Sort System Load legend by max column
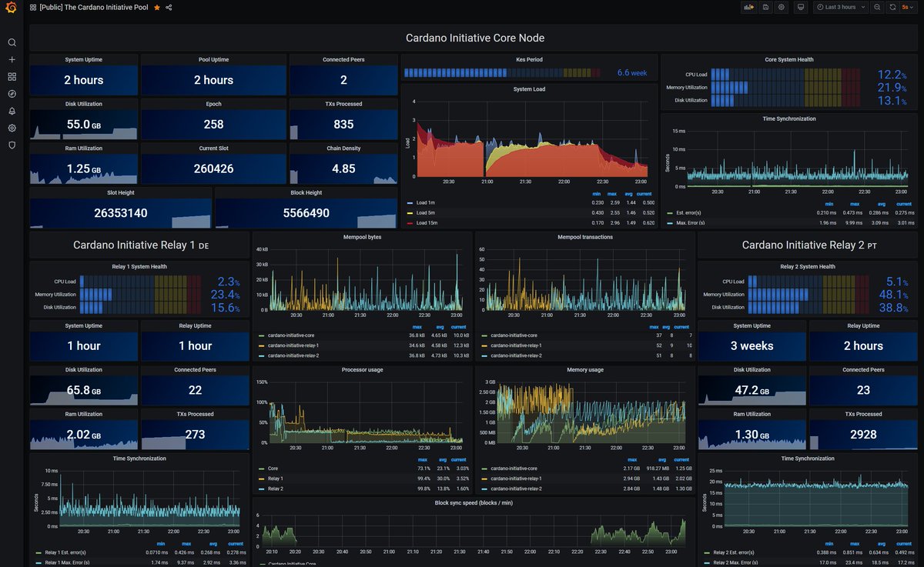Screen dimensions: 924x567 point(613,194)
